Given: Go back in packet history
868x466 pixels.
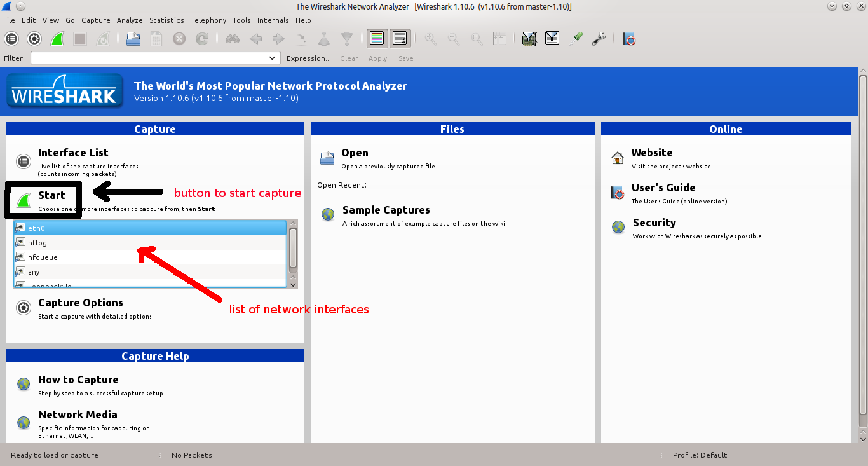Looking at the screenshot, I should click(255, 39).
